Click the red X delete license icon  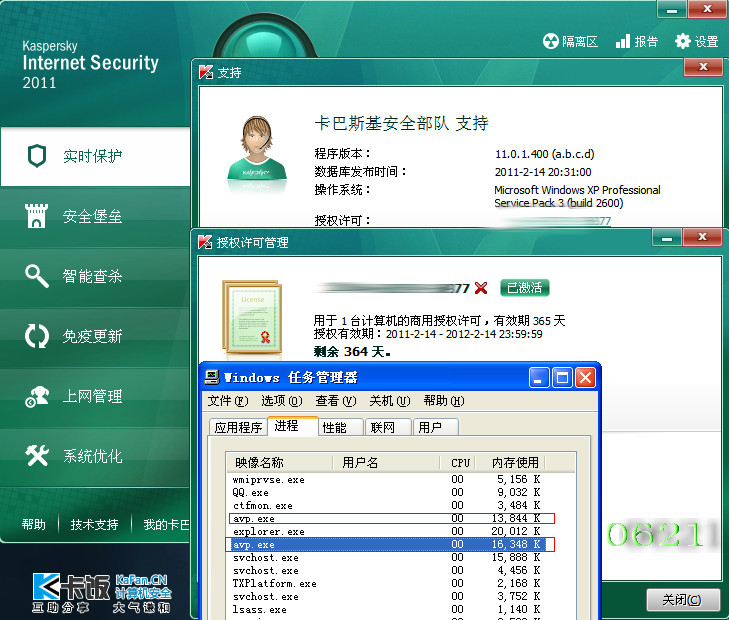tap(481, 288)
